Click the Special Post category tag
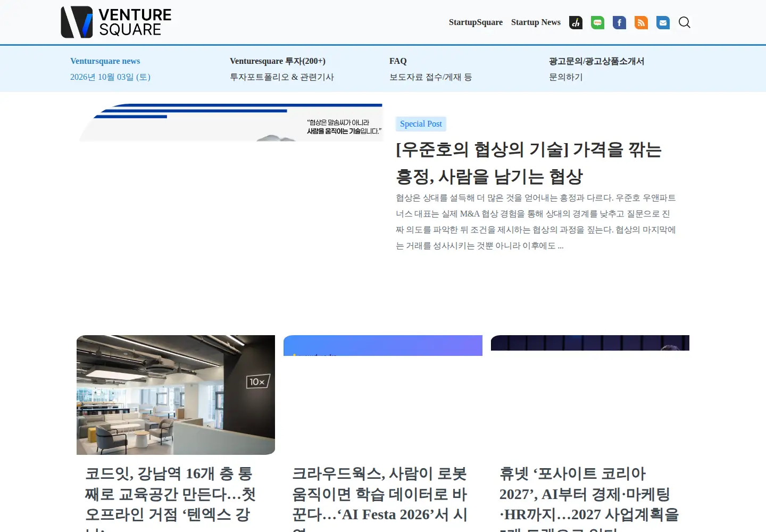766x532 pixels. (421, 124)
